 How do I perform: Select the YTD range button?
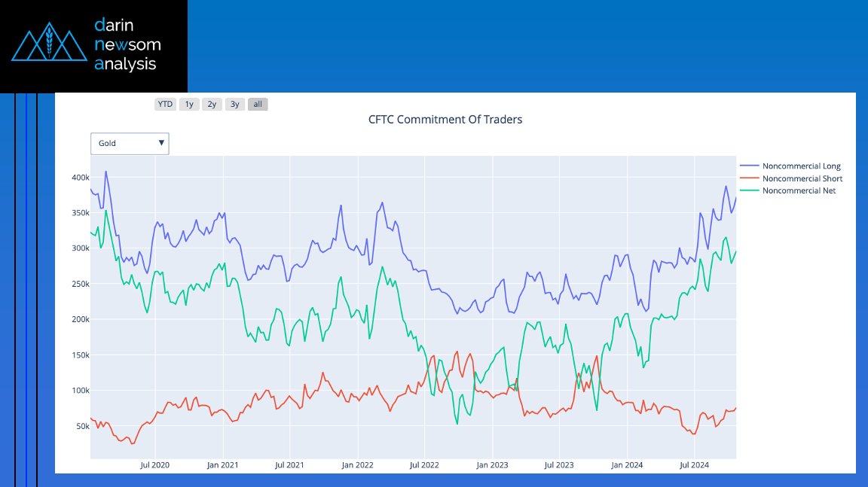click(x=165, y=105)
